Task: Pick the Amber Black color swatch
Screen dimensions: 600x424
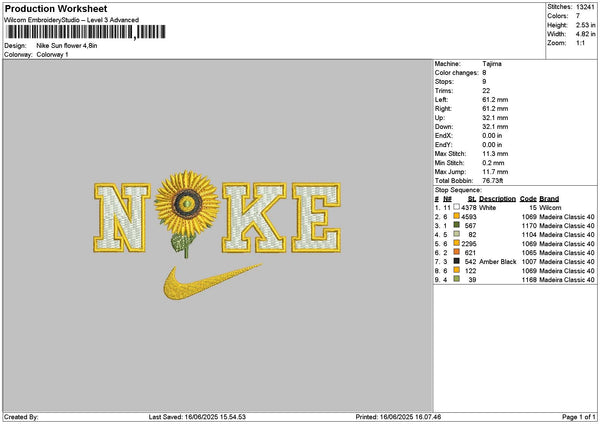Action: pos(457,261)
